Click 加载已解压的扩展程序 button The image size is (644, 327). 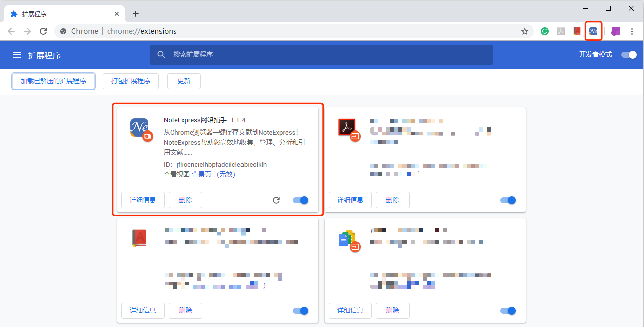point(53,81)
